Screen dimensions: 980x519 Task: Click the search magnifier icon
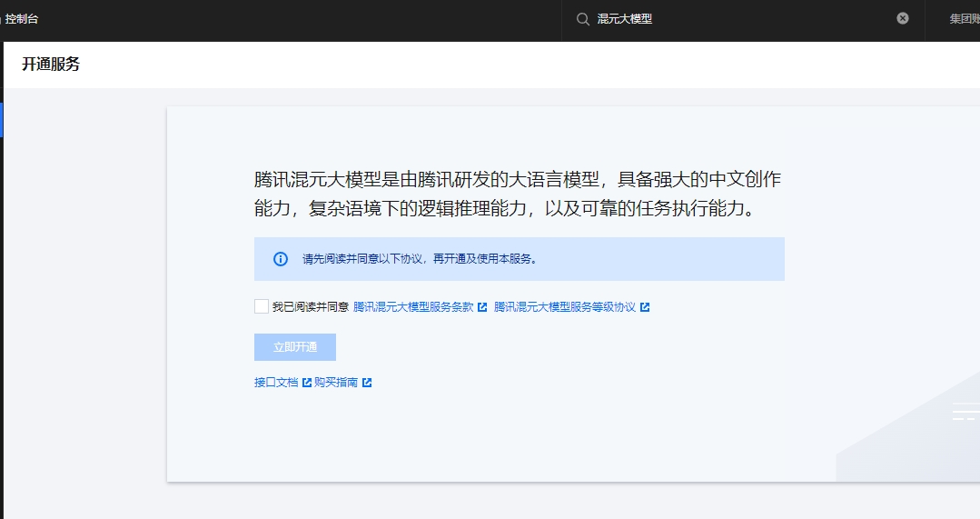click(x=582, y=19)
